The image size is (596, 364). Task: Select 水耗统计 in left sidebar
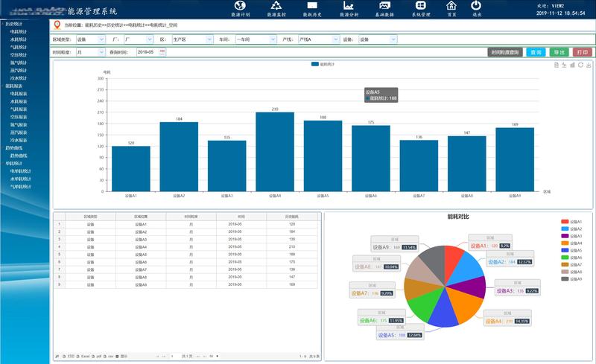pos(19,40)
